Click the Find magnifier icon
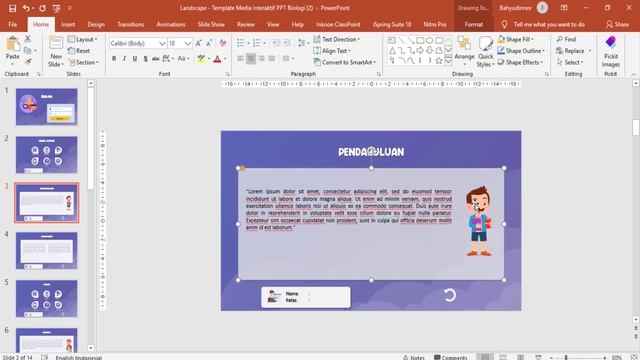Viewport: 640px width, 360px height. click(x=560, y=39)
